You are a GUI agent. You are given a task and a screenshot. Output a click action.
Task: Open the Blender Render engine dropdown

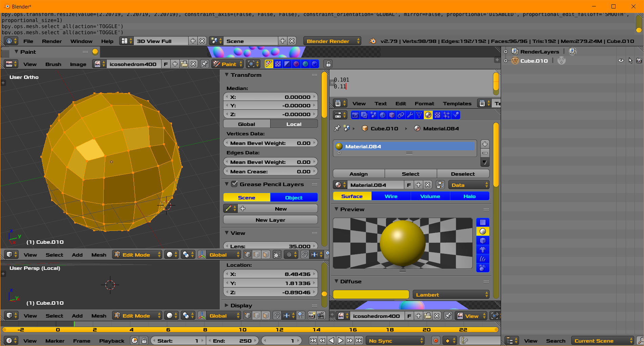click(x=332, y=41)
